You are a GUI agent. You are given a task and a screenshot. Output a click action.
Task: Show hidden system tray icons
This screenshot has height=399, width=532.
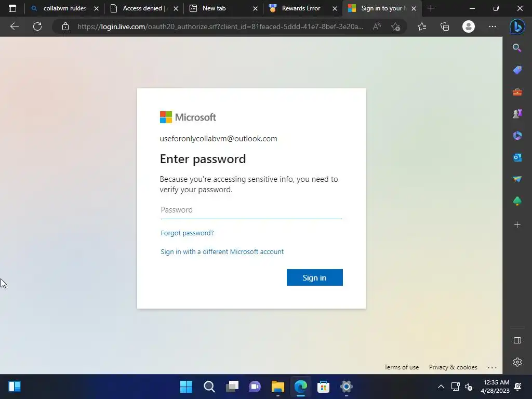tap(441, 387)
